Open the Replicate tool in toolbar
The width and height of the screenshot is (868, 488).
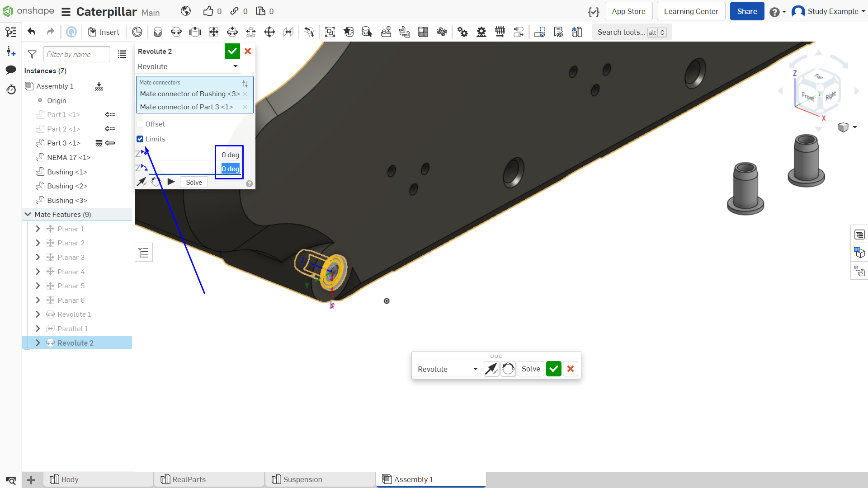point(386,32)
